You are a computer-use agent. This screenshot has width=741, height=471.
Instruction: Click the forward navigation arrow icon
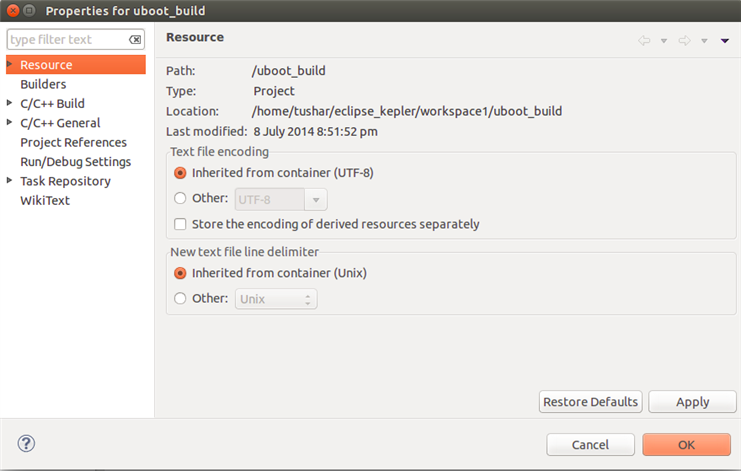(685, 41)
